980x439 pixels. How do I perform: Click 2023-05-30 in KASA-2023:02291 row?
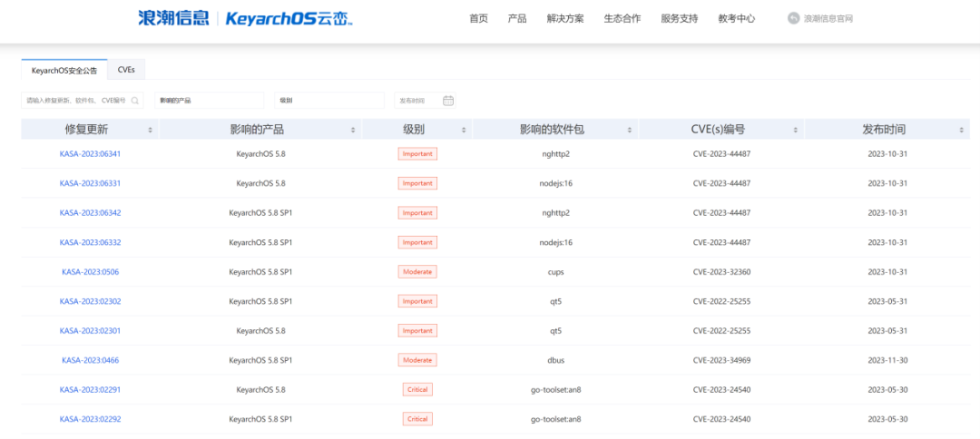[887, 390]
